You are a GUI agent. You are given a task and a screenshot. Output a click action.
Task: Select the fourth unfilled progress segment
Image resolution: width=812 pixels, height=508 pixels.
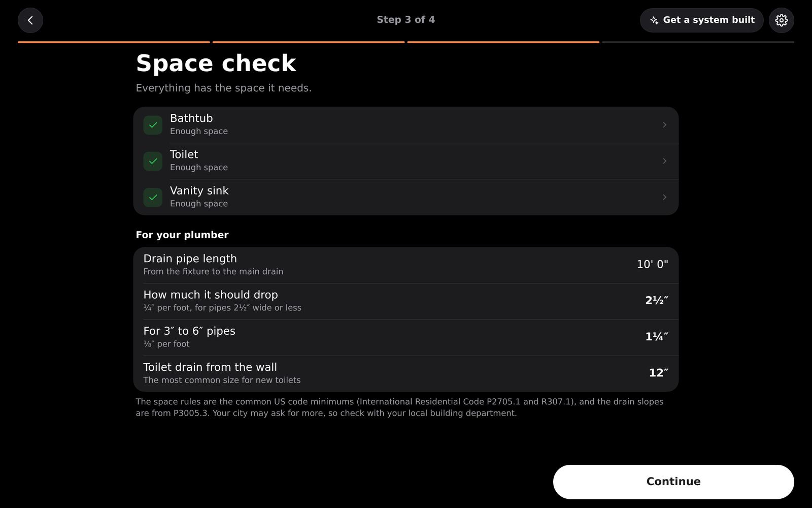coord(698,42)
